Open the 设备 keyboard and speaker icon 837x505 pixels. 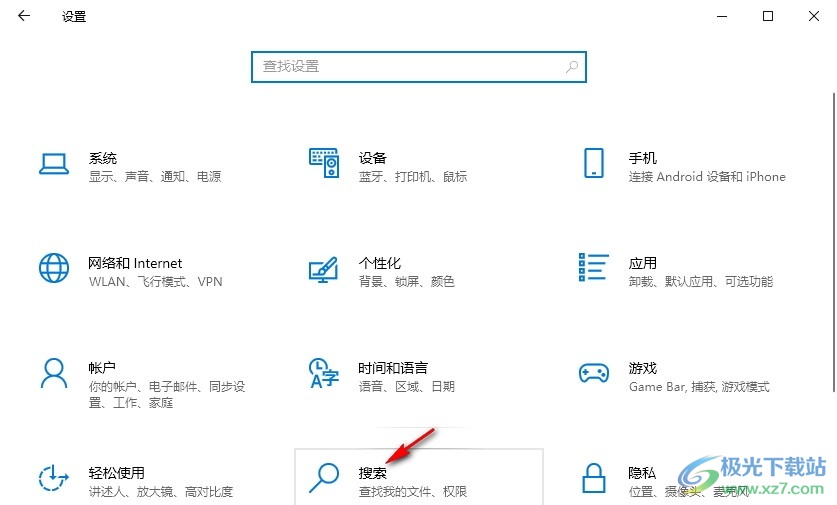tap(324, 163)
